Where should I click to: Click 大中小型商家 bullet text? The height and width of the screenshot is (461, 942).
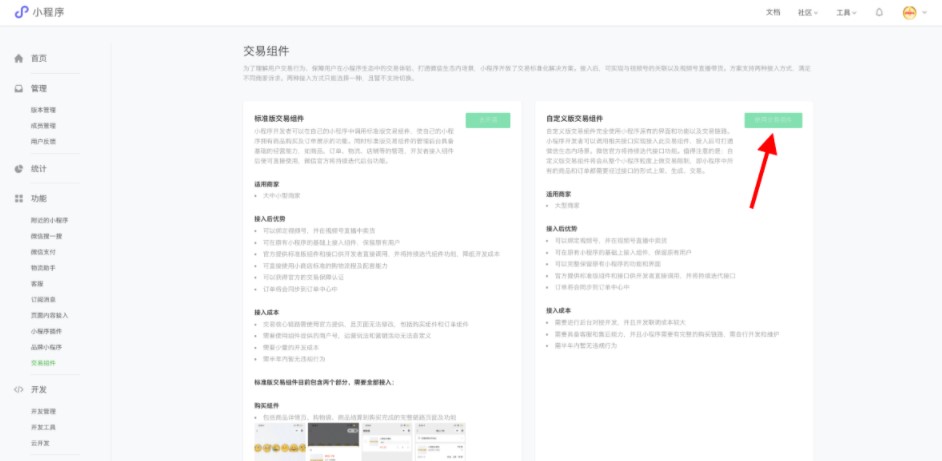(282, 195)
